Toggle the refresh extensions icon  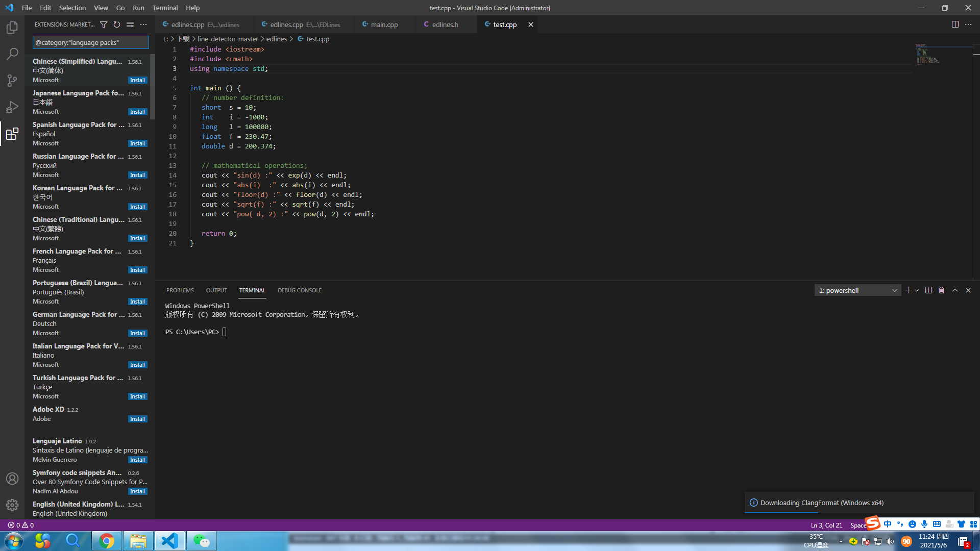(x=116, y=24)
